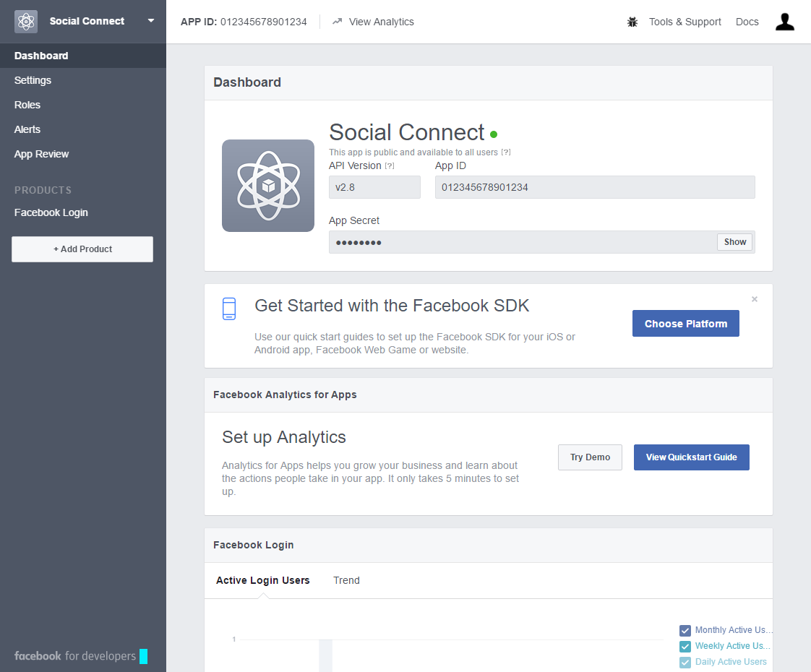Open the View Analytics link
The width and height of the screenshot is (811, 672).
click(x=381, y=22)
